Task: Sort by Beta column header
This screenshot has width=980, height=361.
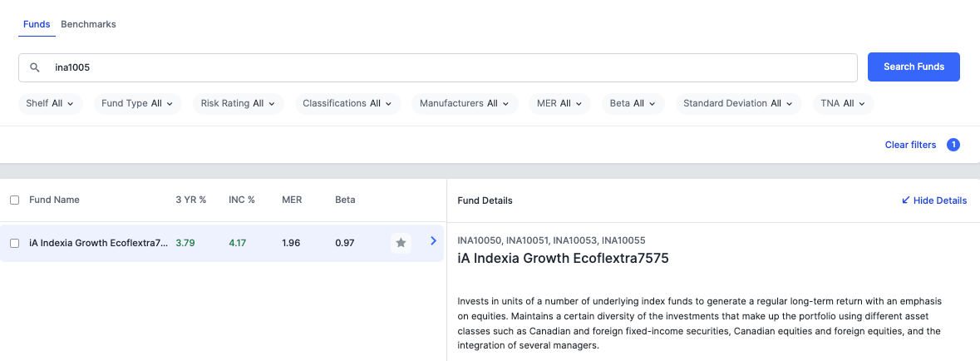Action: pos(345,200)
